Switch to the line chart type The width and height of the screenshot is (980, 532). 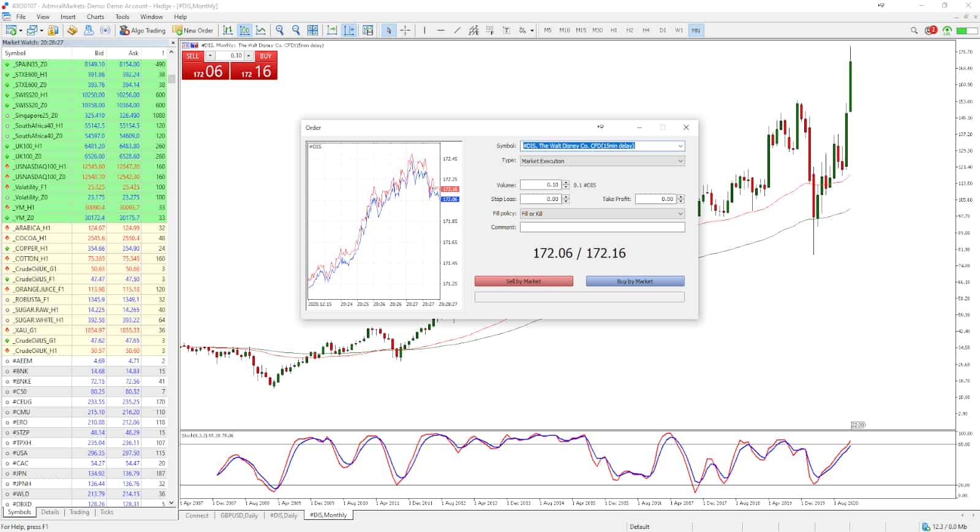click(261, 30)
